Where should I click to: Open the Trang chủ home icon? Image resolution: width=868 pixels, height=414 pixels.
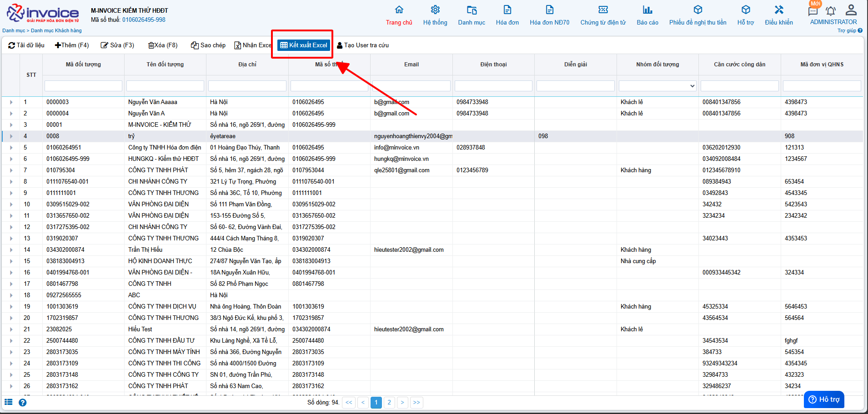[399, 10]
